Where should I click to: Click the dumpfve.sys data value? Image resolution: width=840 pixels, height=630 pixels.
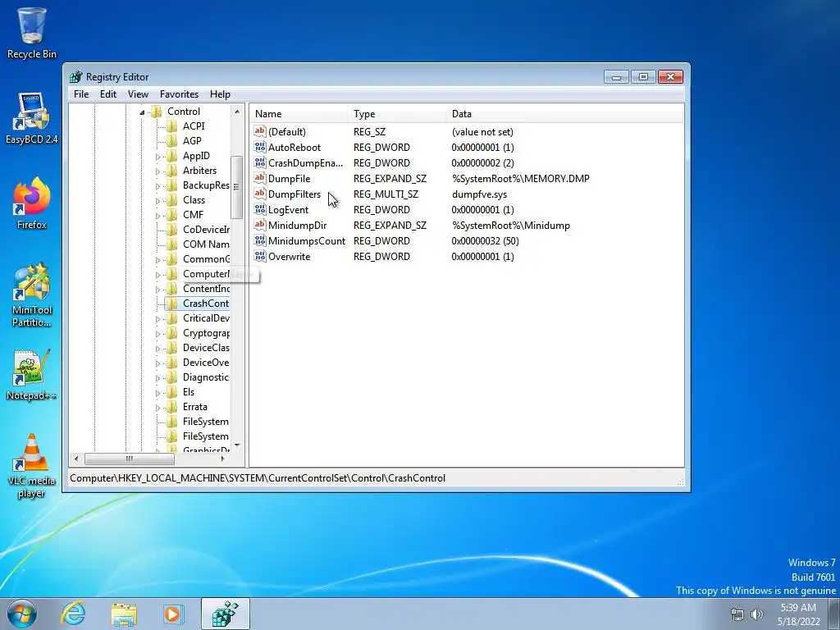pyautogui.click(x=479, y=194)
